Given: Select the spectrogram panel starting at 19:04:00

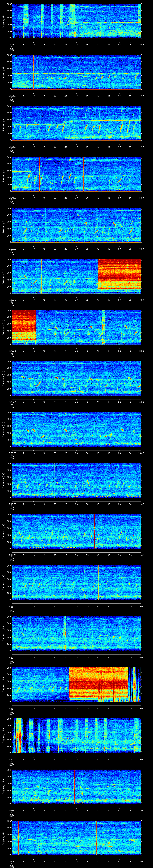Looking at the screenshot, I should (x=76, y=174).
